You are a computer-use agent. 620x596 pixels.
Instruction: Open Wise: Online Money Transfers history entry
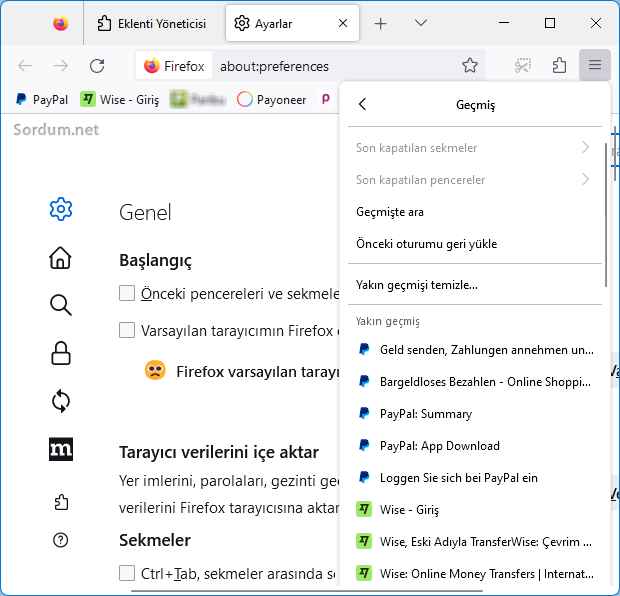point(474,574)
